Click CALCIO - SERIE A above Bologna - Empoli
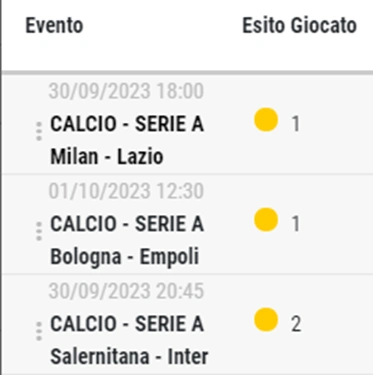This screenshot has width=373, height=375. (127, 224)
